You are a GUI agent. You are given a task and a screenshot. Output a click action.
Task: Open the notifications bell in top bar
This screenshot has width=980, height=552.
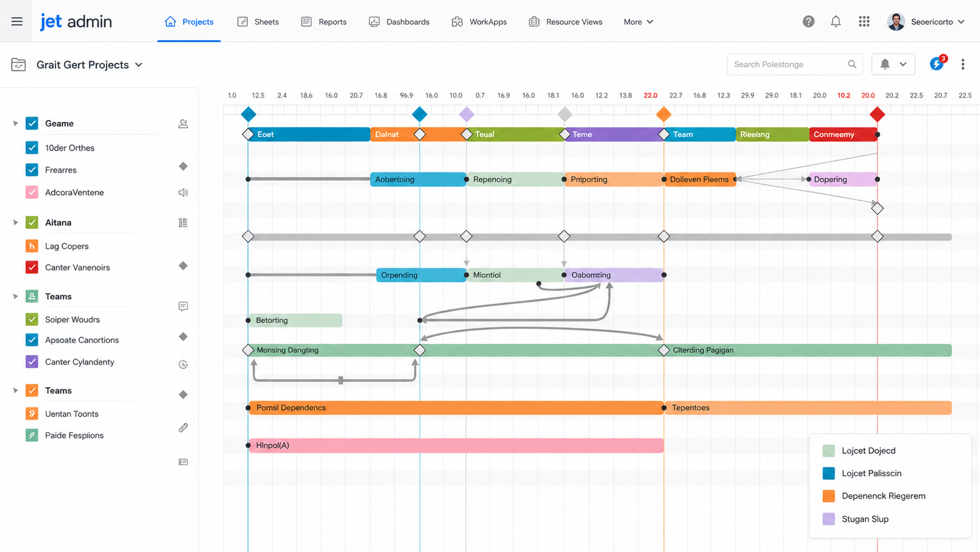(x=836, y=22)
